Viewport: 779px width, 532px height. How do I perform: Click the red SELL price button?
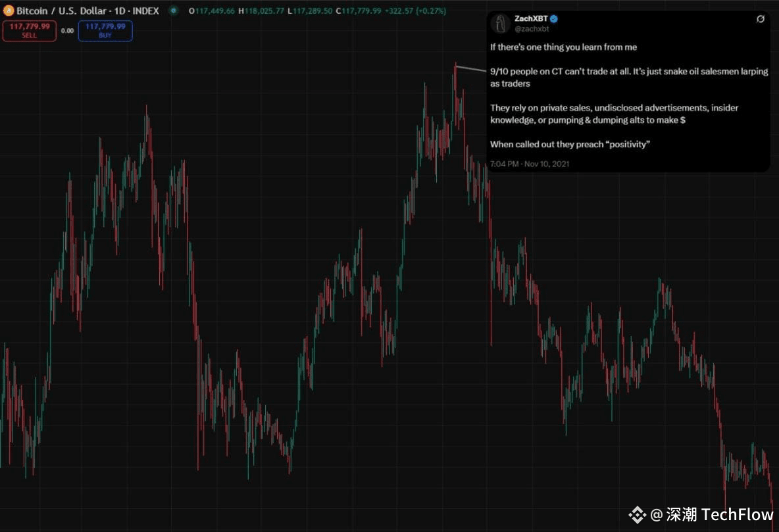pyautogui.click(x=30, y=31)
